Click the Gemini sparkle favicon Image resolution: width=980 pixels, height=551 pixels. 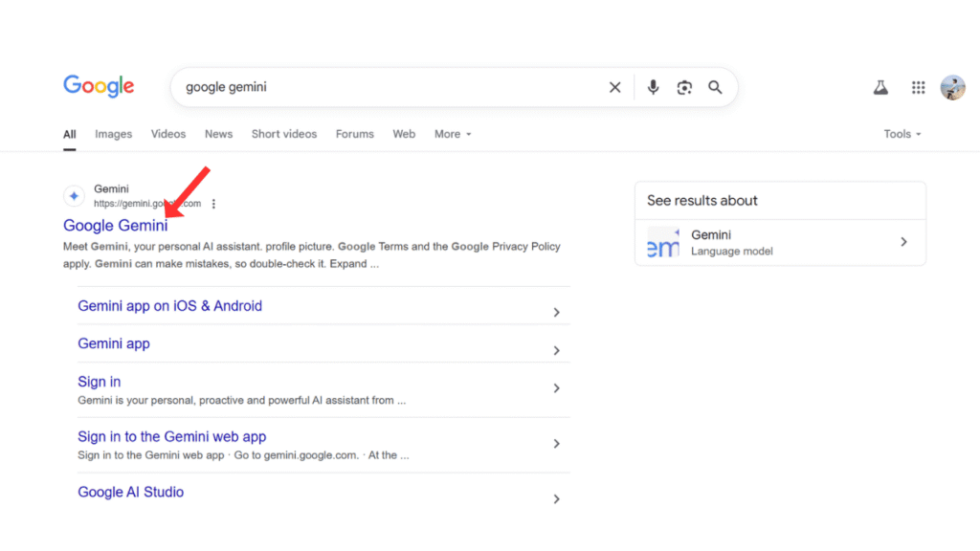point(74,196)
